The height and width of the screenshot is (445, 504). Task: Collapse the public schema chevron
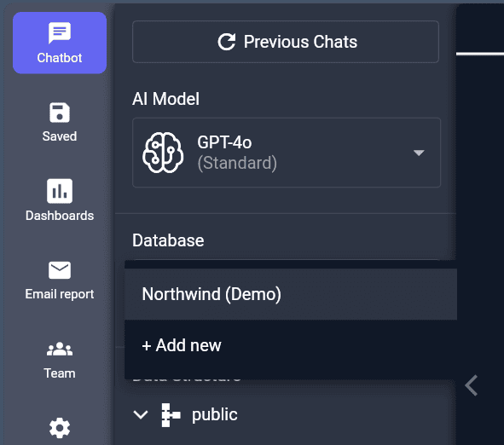pyautogui.click(x=141, y=415)
